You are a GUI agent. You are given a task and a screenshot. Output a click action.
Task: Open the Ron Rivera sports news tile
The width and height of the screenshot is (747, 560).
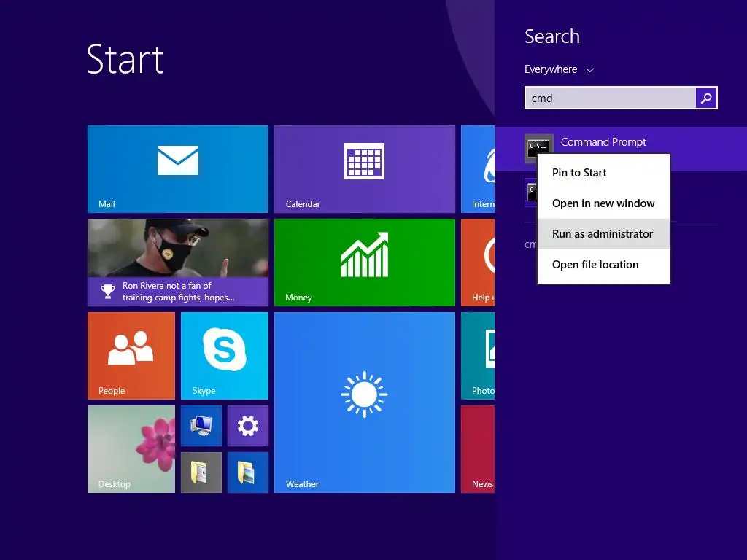(x=178, y=262)
